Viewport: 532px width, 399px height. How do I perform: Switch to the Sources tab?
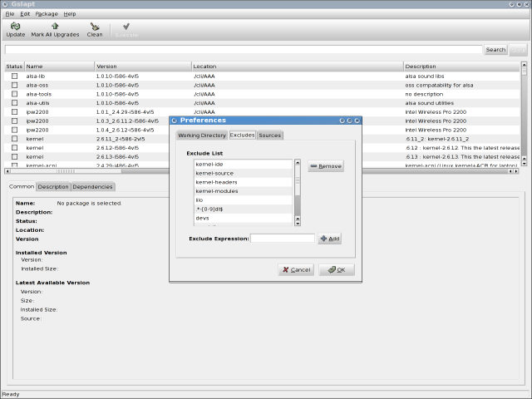269,135
